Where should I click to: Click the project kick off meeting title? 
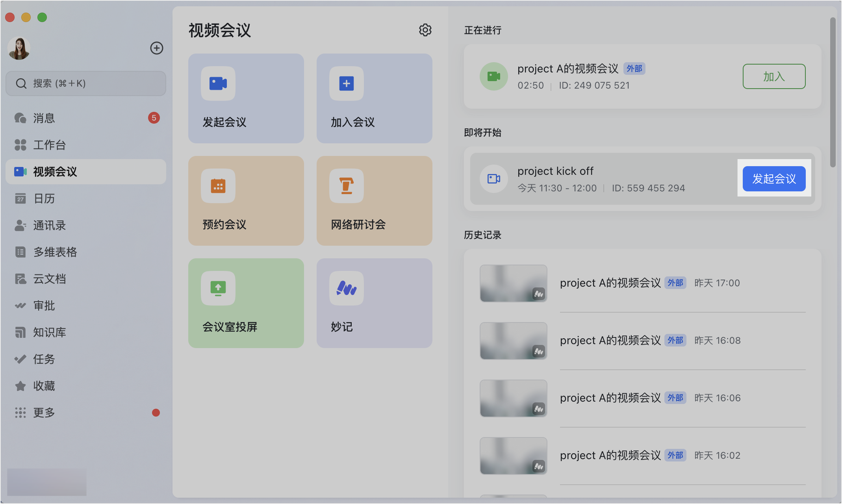pos(555,171)
